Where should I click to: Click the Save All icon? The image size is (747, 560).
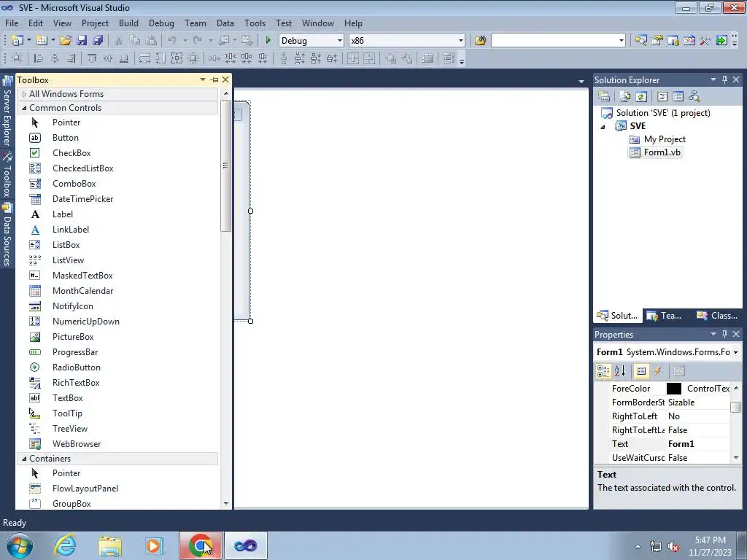(98, 41)
